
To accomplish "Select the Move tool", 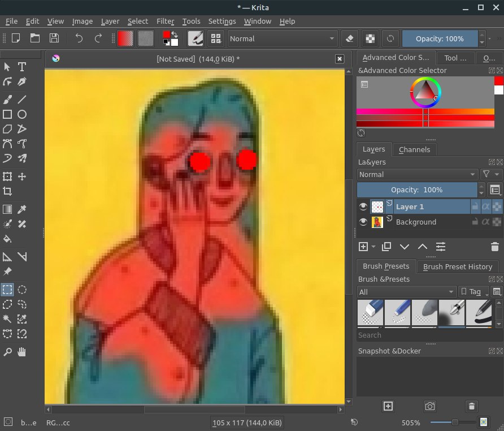I will point(22,176).
